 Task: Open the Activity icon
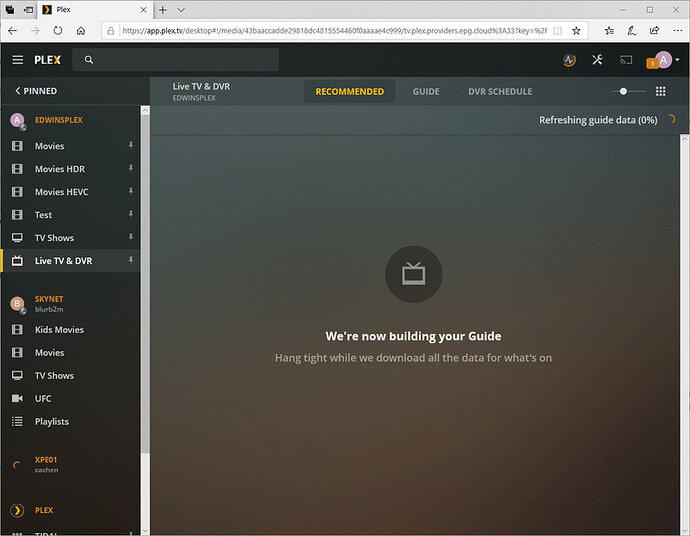pyautogui.click(x=569, y=60)
